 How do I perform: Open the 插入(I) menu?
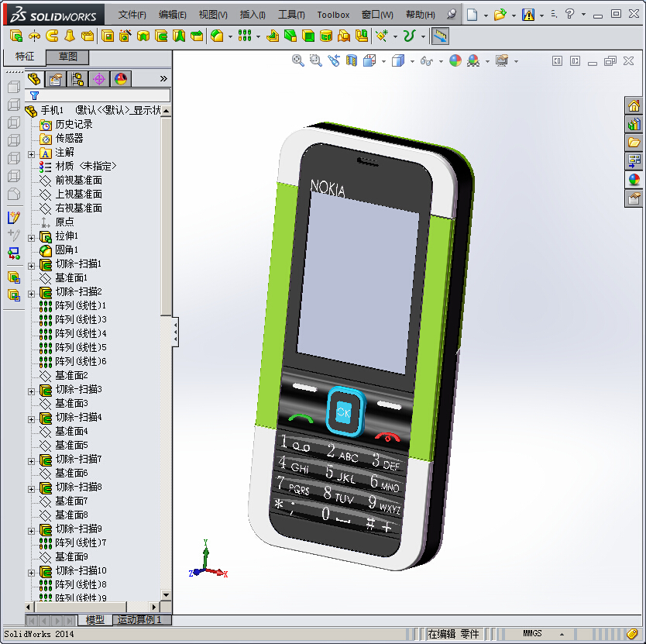(x=253, y=15)
